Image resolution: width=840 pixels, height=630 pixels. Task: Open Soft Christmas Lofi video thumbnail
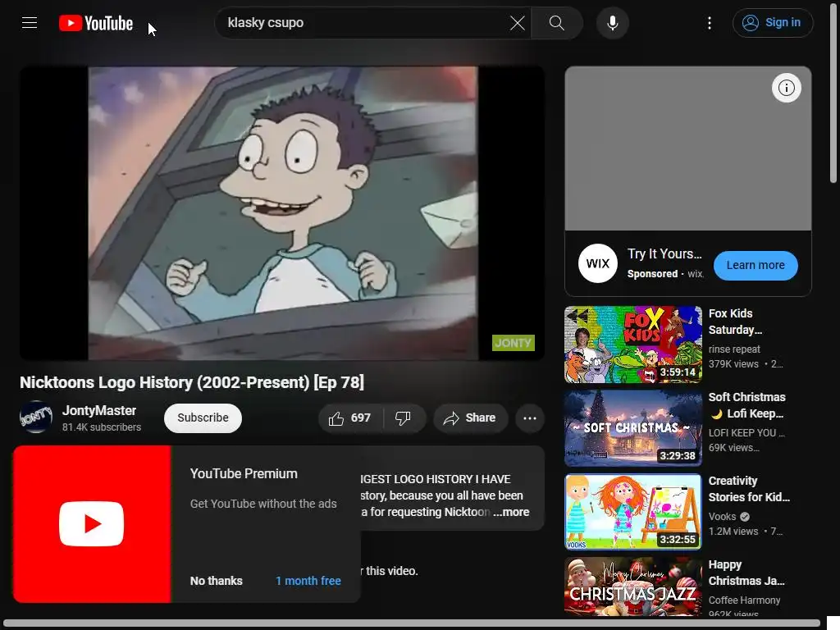point(632,428)
